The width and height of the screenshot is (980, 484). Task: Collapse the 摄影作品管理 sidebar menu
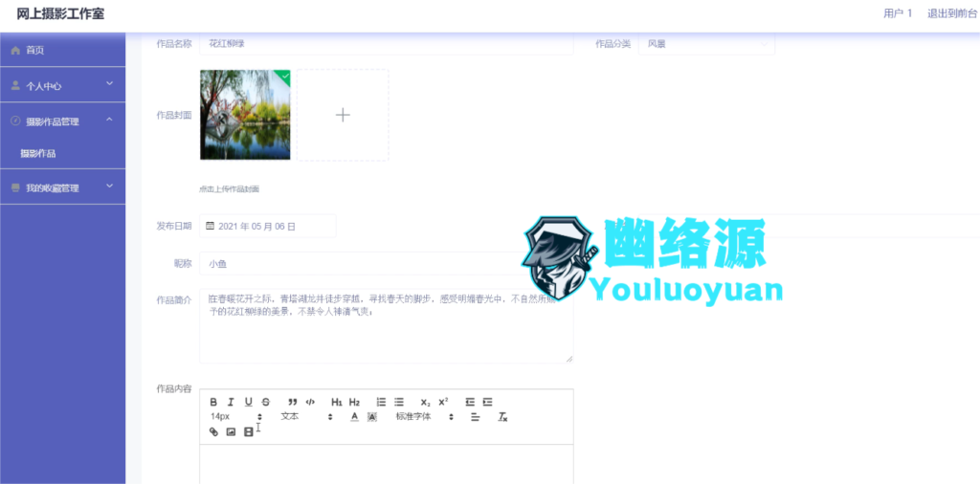point(62,121)
